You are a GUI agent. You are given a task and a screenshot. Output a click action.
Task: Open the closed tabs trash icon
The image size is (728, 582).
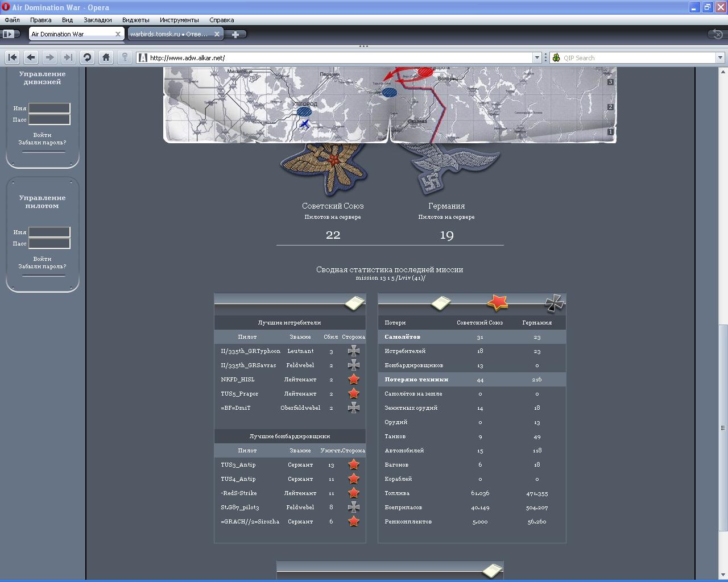click(x=715, y=34)
